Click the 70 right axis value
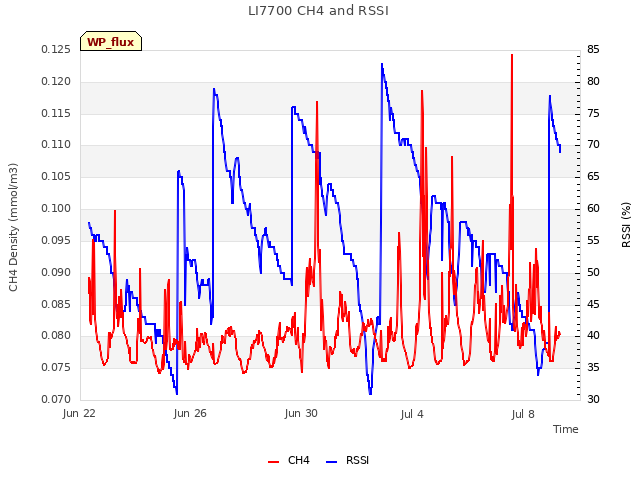The image size is (640, 480). coord(593,144)
